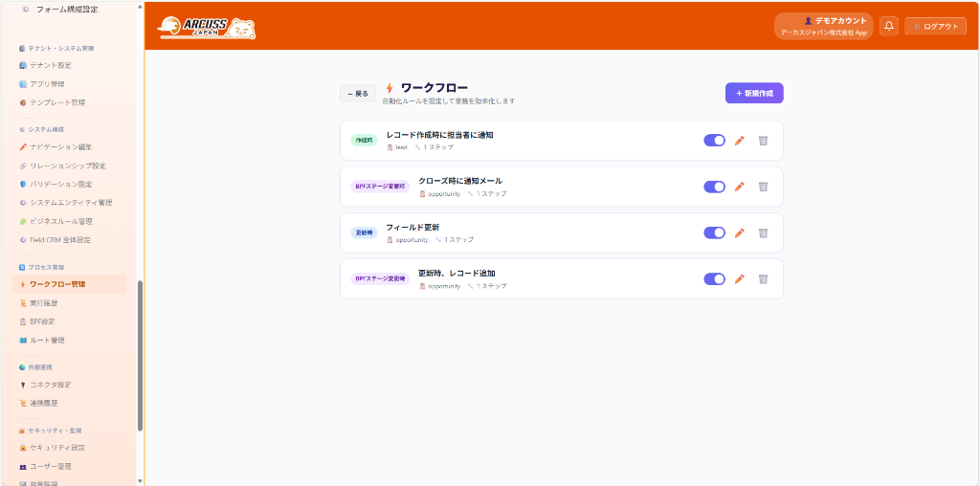Switch off the フィールド更新 workflow toggle

pos(714,233)
